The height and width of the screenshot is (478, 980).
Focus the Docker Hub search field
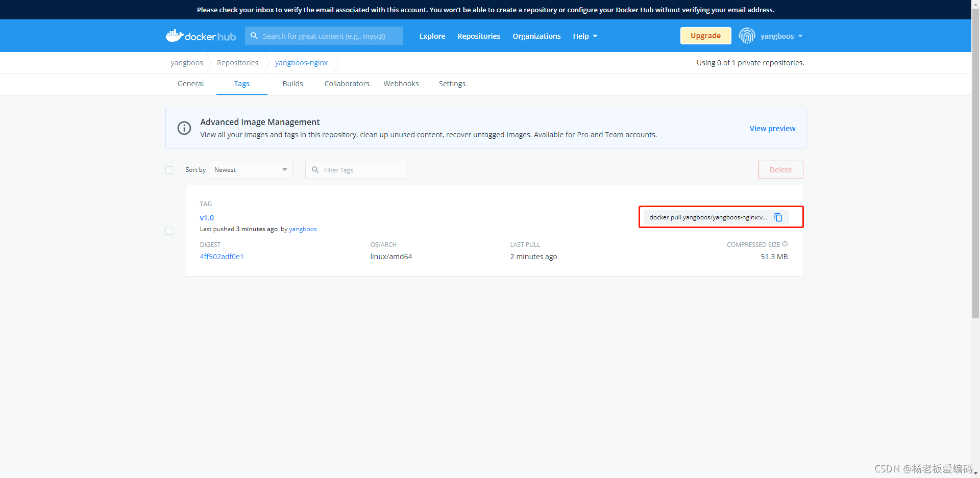[324, 36]
